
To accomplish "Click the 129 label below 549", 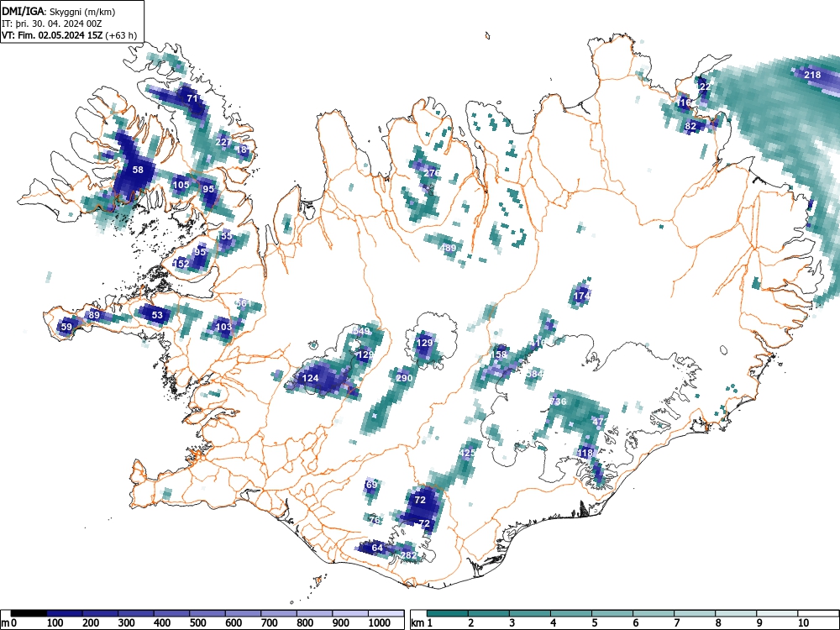I will (365, 354).
